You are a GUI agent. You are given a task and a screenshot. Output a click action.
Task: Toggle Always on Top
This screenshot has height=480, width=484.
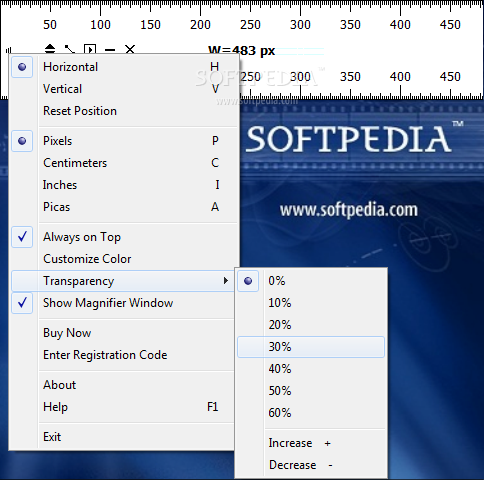click(124, 237)
